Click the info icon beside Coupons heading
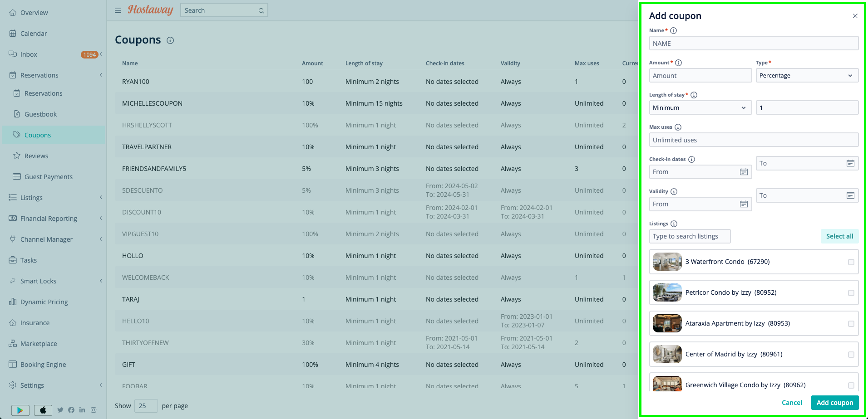868x419 pixels. click(x=170, y=40)
